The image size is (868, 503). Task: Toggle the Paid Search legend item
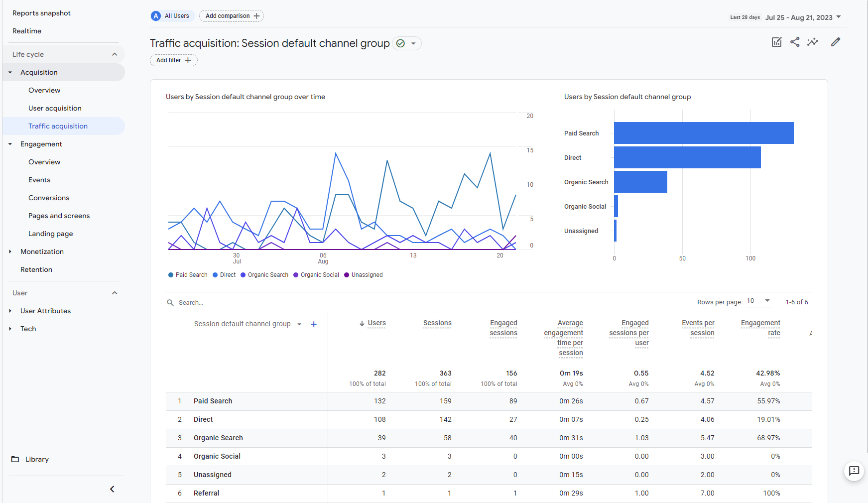[x=188, y=275]
